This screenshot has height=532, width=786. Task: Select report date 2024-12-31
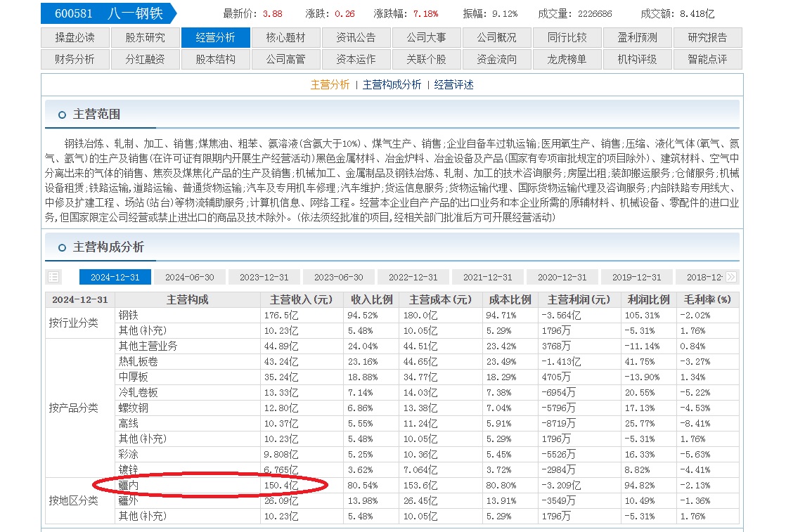click(x=115, y=277)
